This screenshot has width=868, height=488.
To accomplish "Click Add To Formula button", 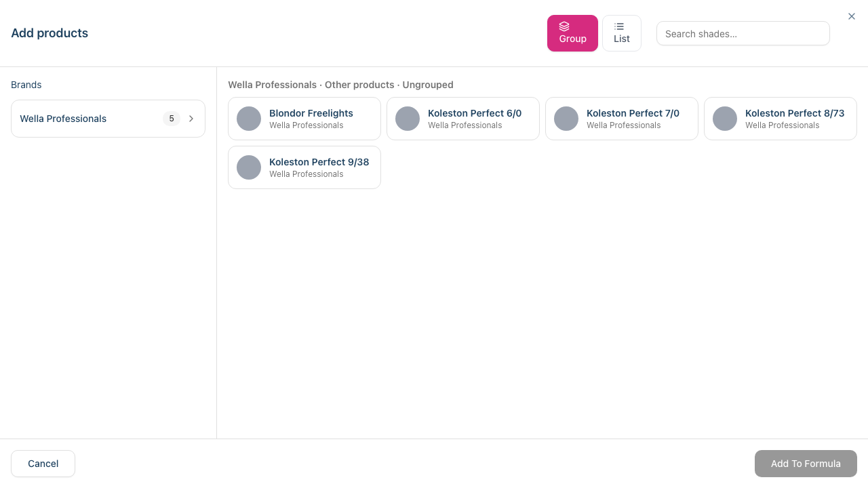I will pyautogui.click(x=806, y=464).
